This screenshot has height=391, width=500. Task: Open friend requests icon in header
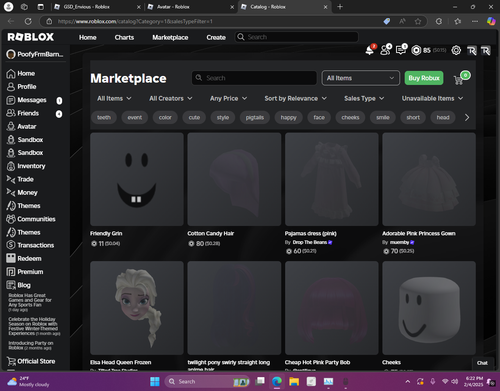coord(385,50)
